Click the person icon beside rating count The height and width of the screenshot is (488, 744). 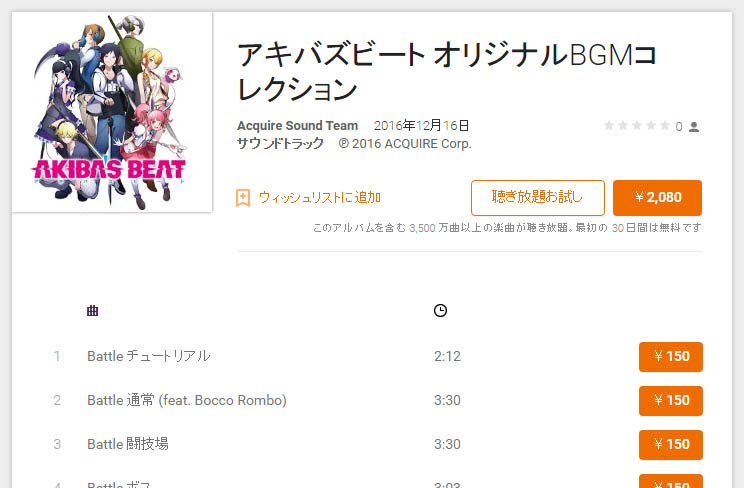pos(694,127)
